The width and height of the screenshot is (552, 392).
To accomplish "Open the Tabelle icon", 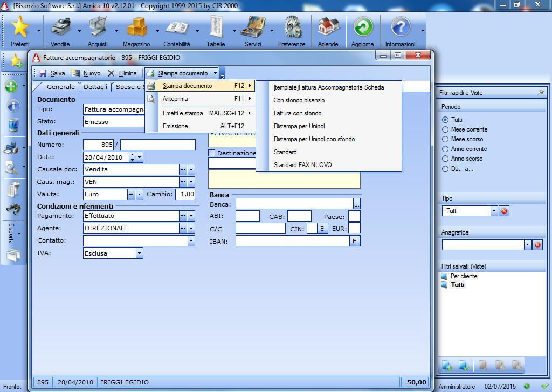I will [x=216, y=27].
